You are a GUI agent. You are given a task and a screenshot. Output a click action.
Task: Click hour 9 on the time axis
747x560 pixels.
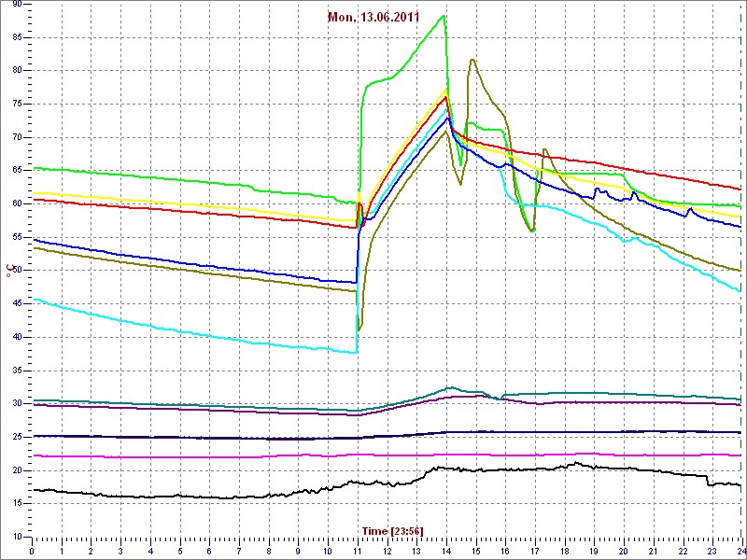298,551
